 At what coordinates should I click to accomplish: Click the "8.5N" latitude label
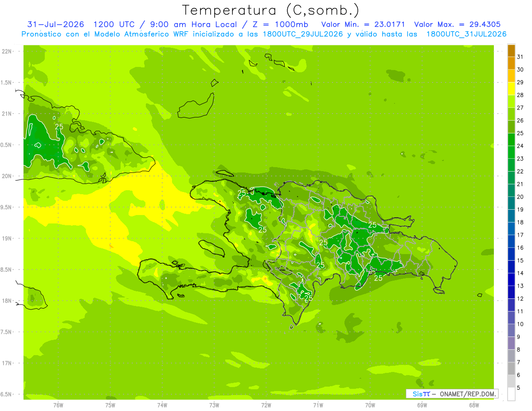pyautogui.click(x=7, y=270)
